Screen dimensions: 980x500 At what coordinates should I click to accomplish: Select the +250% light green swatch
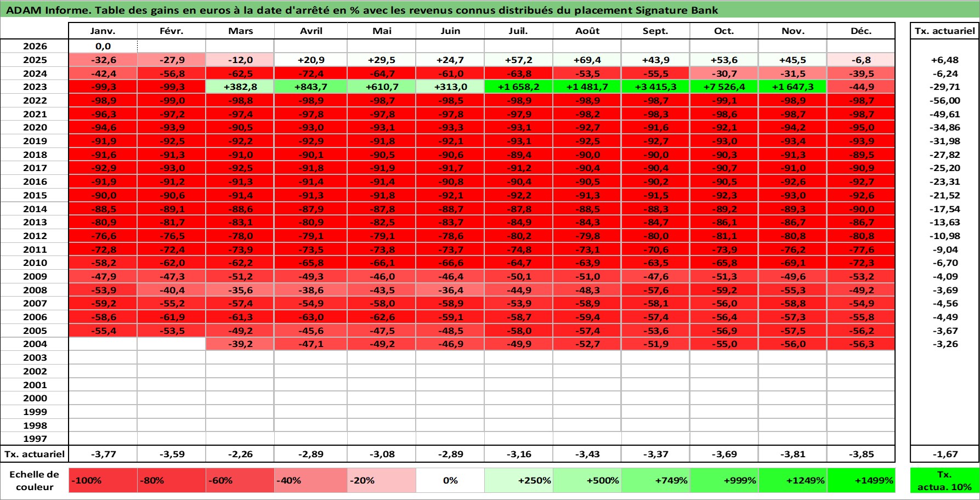[x=519, y=480]
